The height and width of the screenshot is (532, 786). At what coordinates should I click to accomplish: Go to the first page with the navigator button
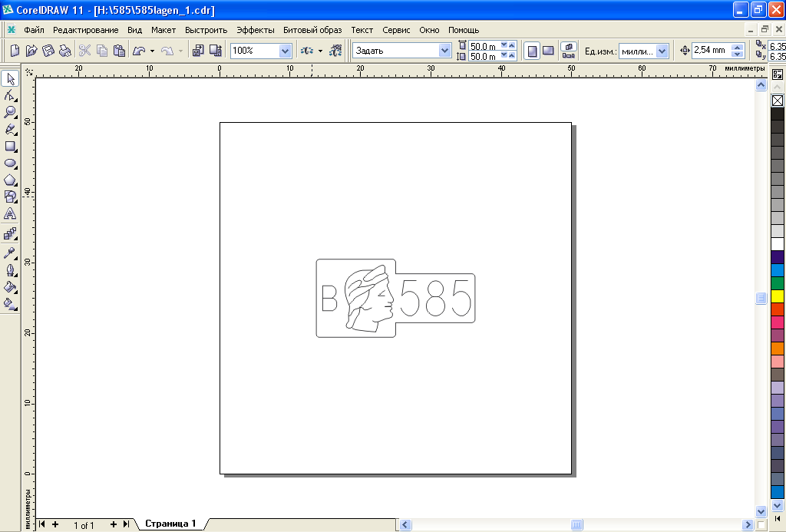coord(42,524)
